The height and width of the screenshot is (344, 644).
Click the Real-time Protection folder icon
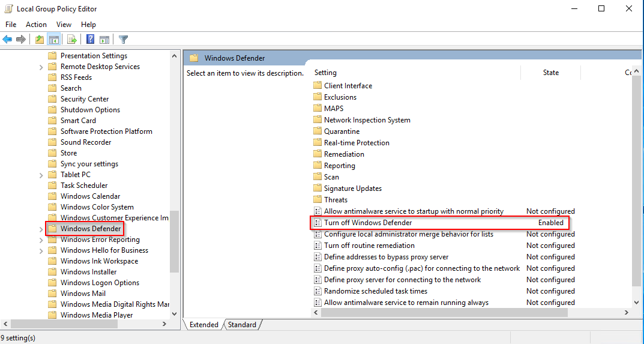coord(317,143)
